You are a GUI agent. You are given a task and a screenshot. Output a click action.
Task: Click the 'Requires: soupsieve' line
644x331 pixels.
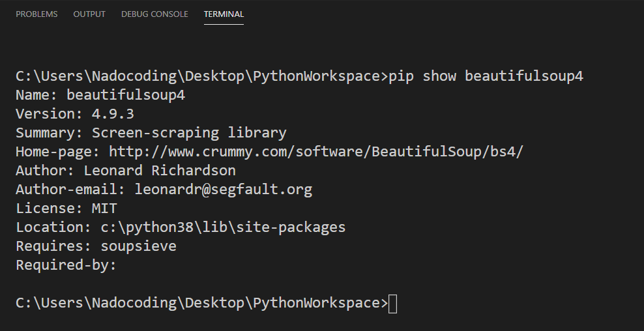coord(96,246)
